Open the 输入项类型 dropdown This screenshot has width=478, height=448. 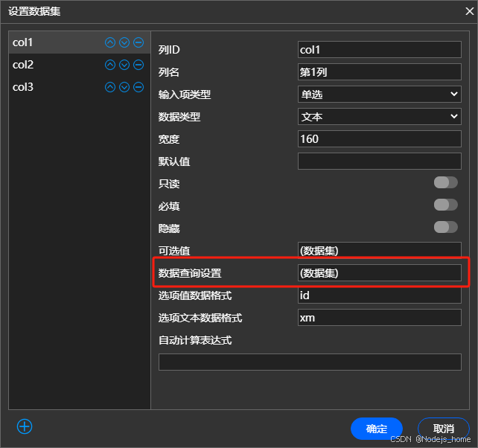click(x=379, y=95)
